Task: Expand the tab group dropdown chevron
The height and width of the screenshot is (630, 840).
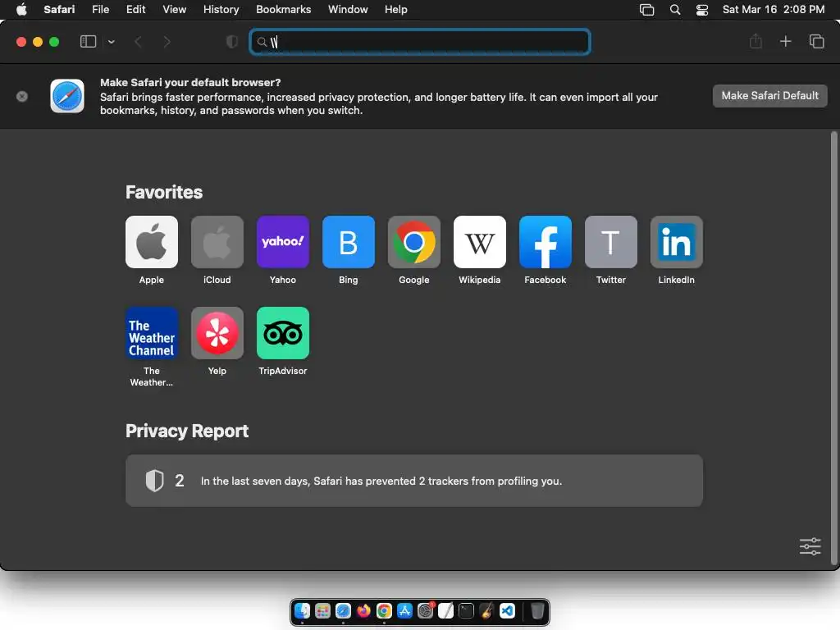Action: [111, 42]
